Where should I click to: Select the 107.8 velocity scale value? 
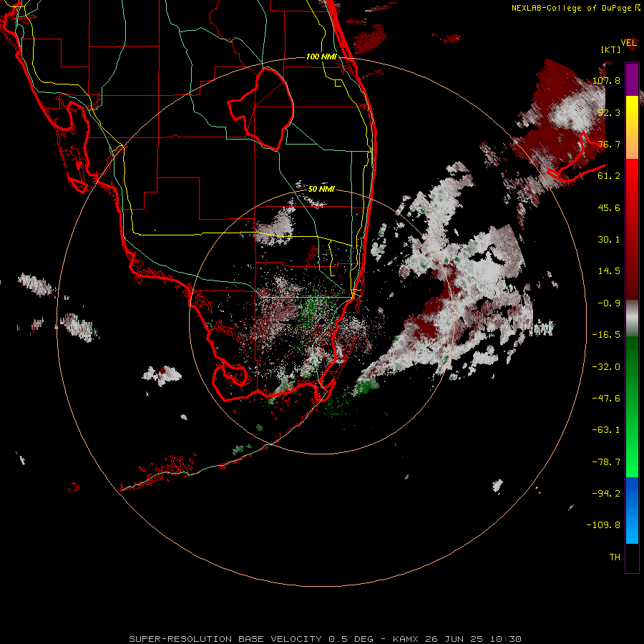click(x=606, y=80)
